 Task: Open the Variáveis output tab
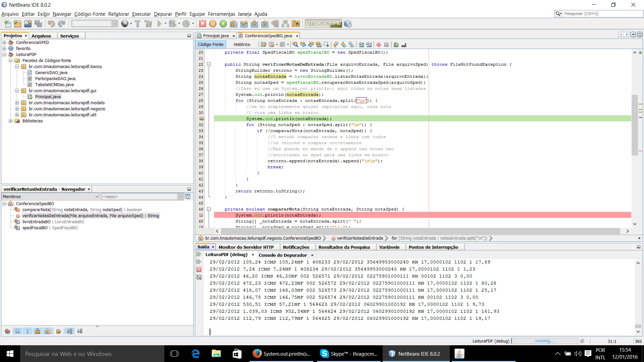(389, 247)
